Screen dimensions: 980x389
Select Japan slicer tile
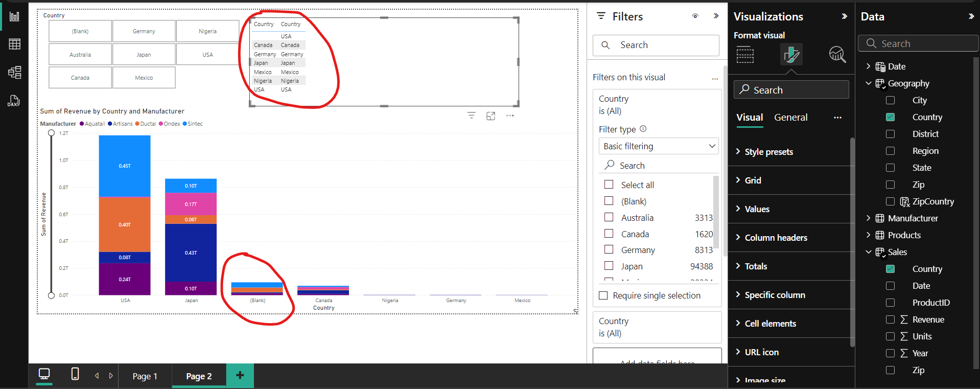pyautogui.click(x=144, y=55)
